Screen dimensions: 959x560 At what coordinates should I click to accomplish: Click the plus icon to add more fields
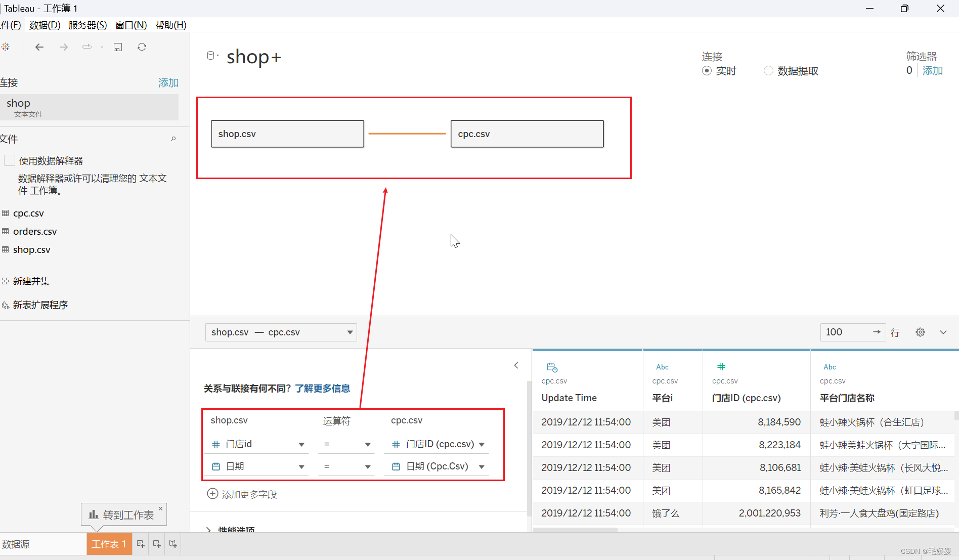click(x=212, y=494)
